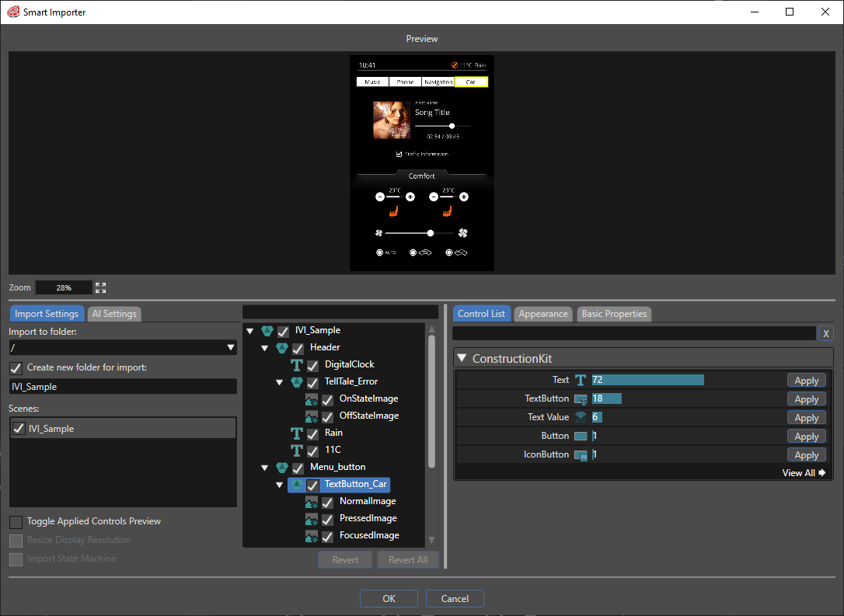
Task: Clear the control list search with X
Action: coord(825,333)
